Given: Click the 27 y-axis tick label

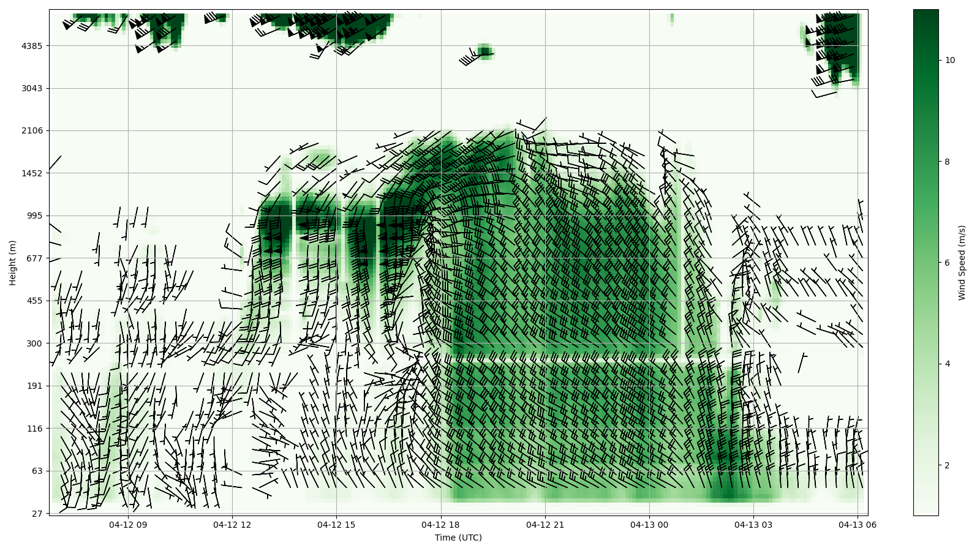Looking at the screenshot, I should click(37, 514).
